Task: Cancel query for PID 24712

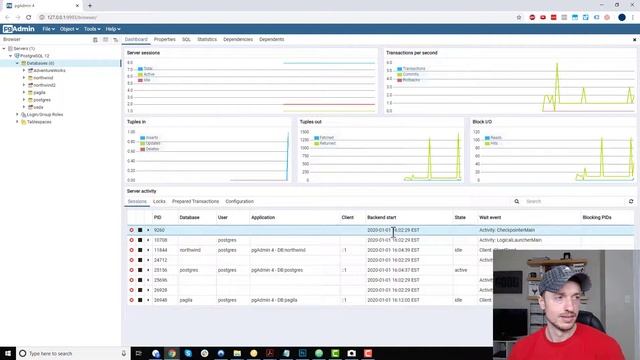Action: pyautogui.click(x=140, y=260)
